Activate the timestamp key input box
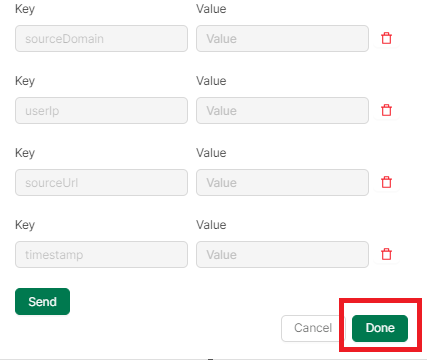427x360 pixels. 101,255
